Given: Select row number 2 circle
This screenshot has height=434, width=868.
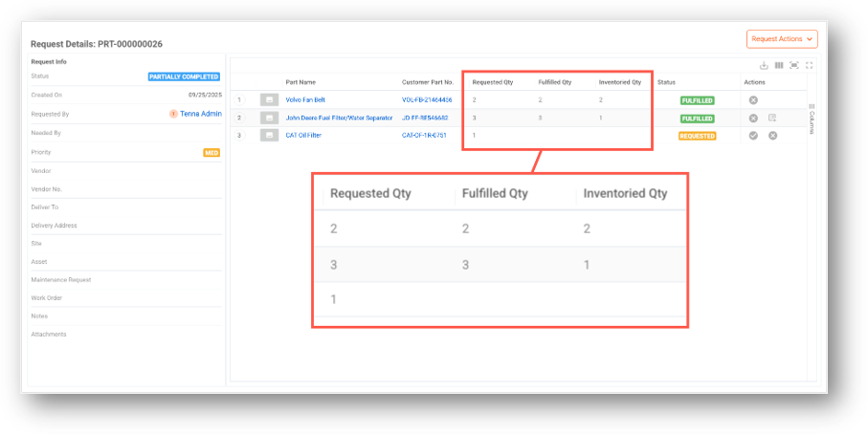Looking at the screenshot, I should pos(239,118).
